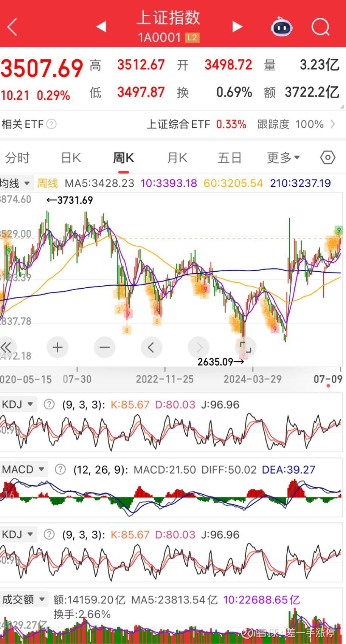
Task: Switch to the 五日 tab
Action: click(230, 158)
